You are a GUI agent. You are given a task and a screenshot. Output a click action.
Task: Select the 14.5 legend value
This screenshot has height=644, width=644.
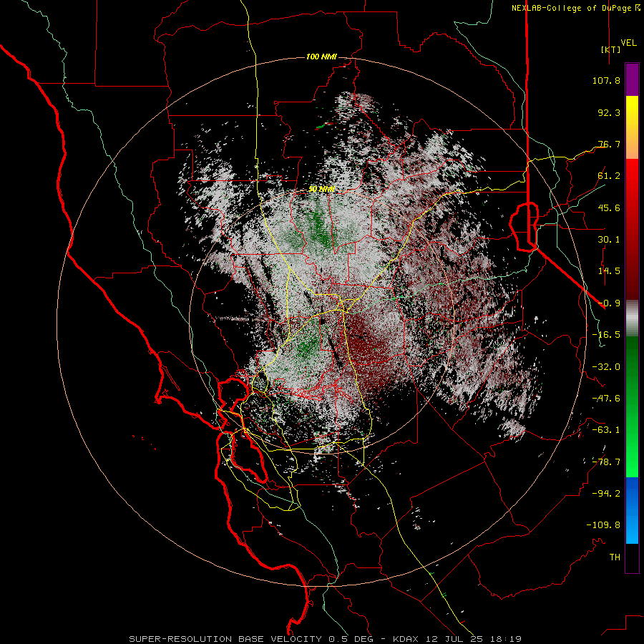tap(609, 271)
